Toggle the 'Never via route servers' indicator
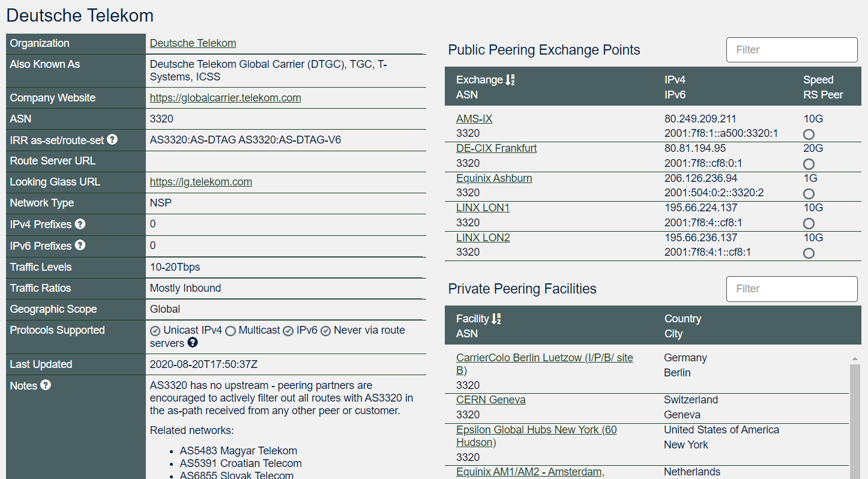 click(325, 331)
